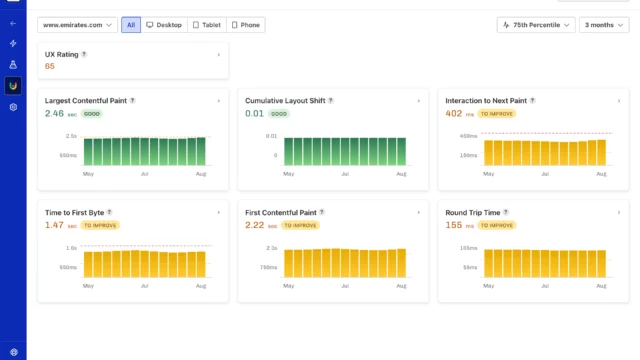
Task: Open the www.emirates.com domain dropdown
Action: pyautogui.click(x=78, y=25)
